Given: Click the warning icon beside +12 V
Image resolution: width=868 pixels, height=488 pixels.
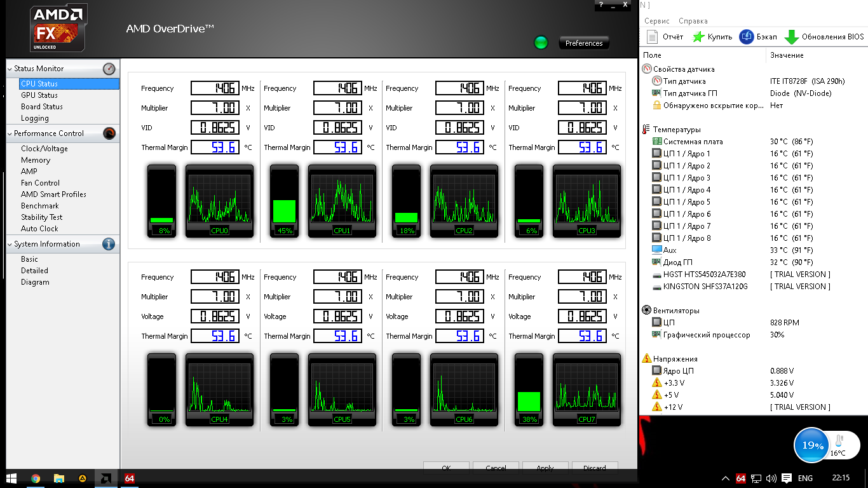Looking at the screenshot, I should pyautogui.click(x=657, y=407).
